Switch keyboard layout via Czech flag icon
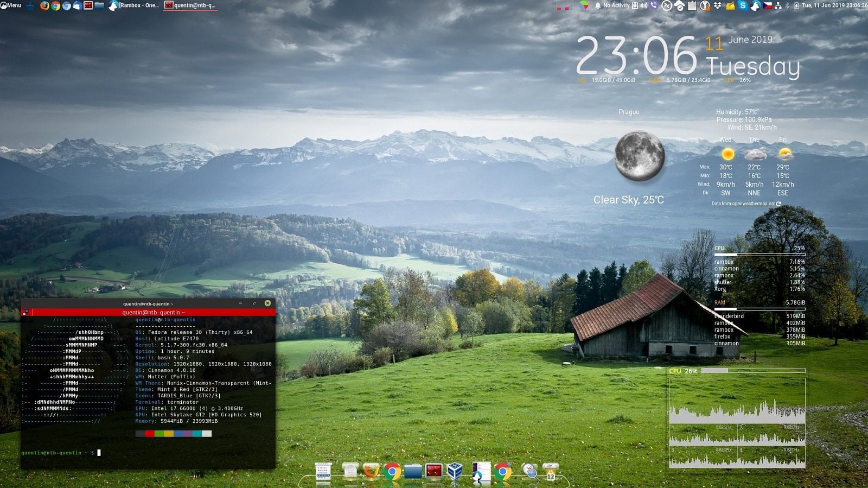 [768, 5]
